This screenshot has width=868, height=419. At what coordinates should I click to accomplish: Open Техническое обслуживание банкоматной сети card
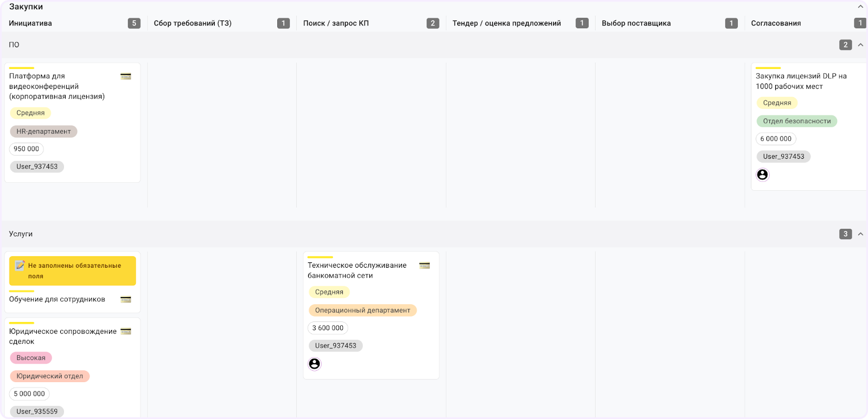tap(357, 270)
